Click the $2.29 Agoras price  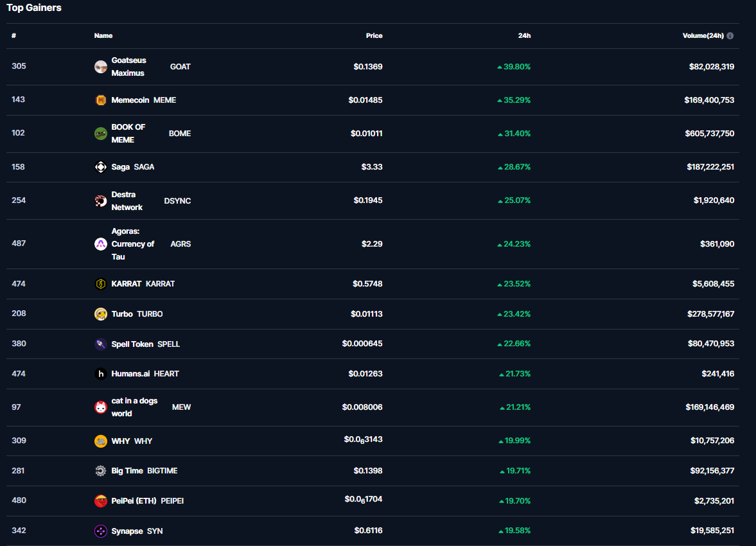[372, 244]
